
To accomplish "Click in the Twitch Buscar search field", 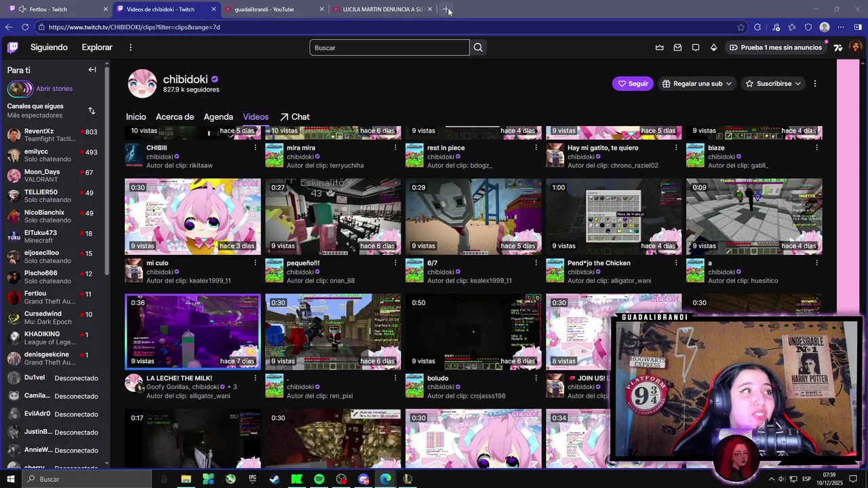I will [389, 47].
